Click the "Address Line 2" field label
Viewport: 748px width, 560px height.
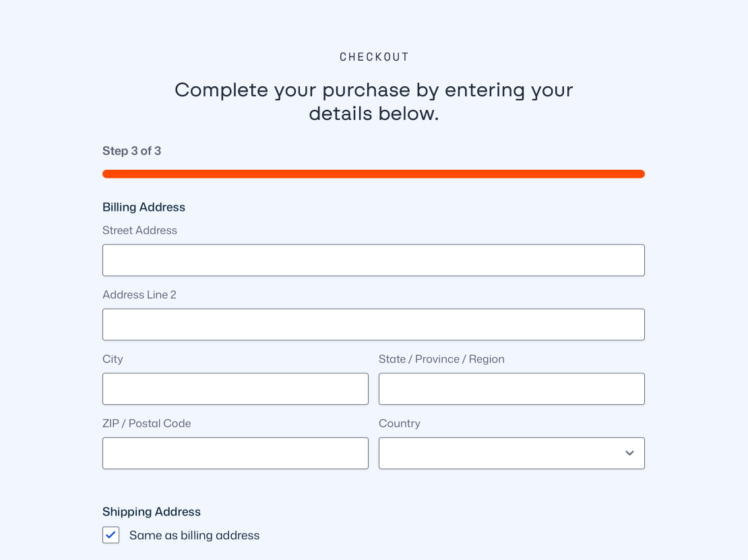139,294
